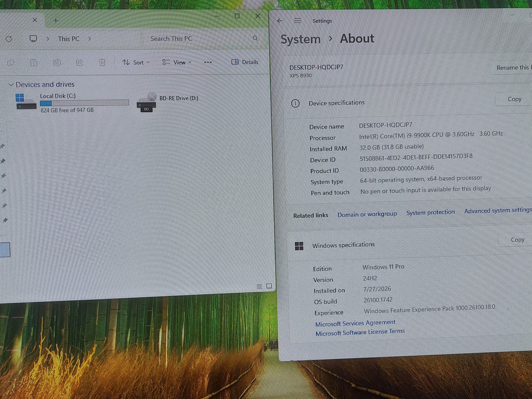Select the BD-RE Drive (D:) icon

click(x=147, y=102)
